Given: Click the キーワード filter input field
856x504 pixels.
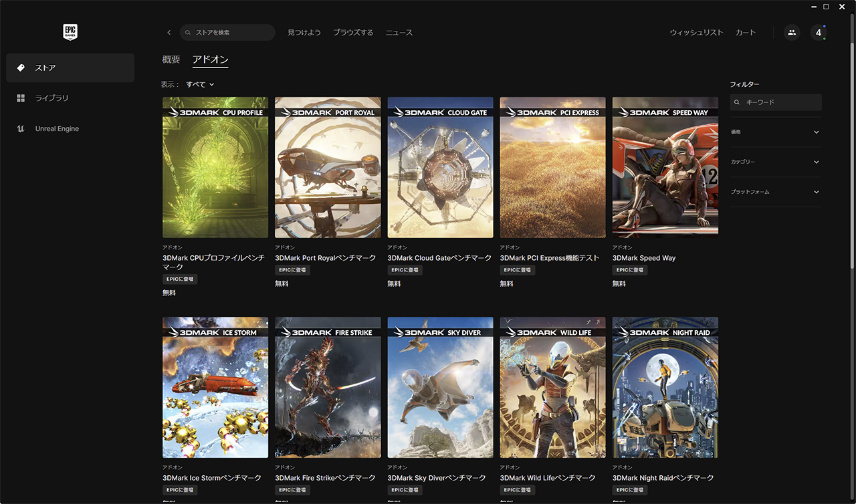Looking at the screenshot, I should coord(781,102).
